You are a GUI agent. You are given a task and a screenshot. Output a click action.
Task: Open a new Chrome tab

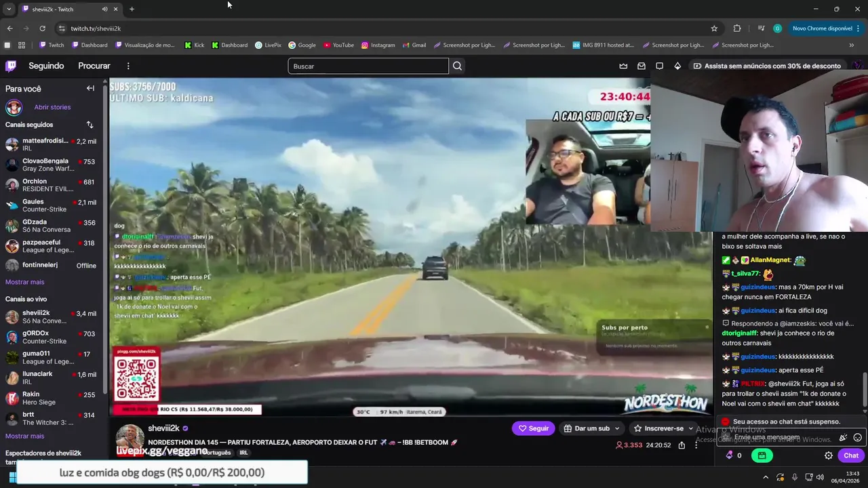[x=132, y=9]
